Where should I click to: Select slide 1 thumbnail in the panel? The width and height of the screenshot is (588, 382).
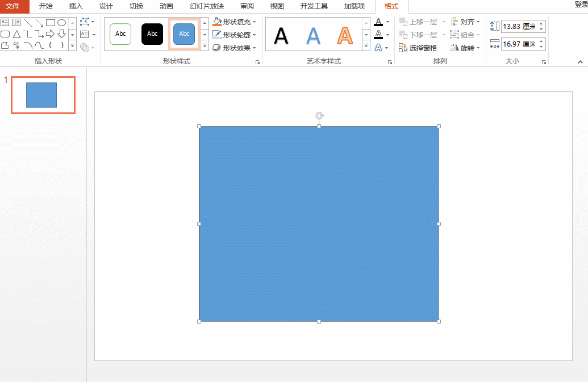pos(43,95)
